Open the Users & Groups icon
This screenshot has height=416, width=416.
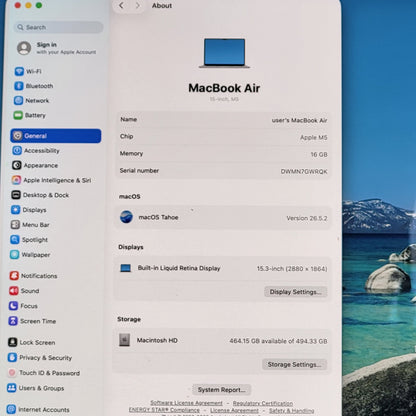click(x=12, y=388)
